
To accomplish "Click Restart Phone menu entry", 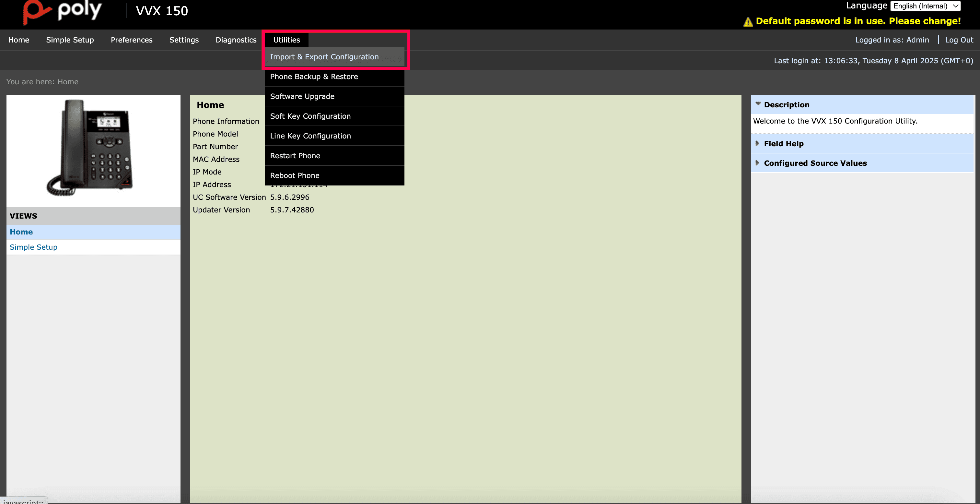I will (295, 156).
